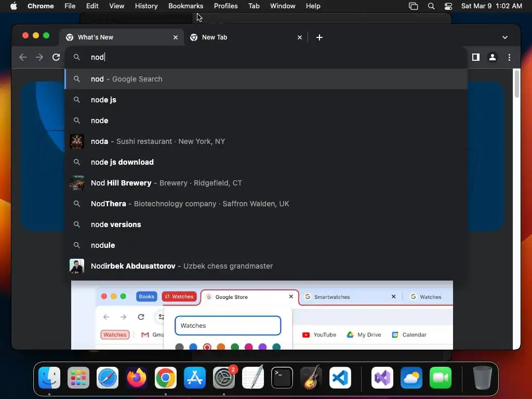Select the nodule suggestion
Screen dimensions: 532x399
click(267, 245)
